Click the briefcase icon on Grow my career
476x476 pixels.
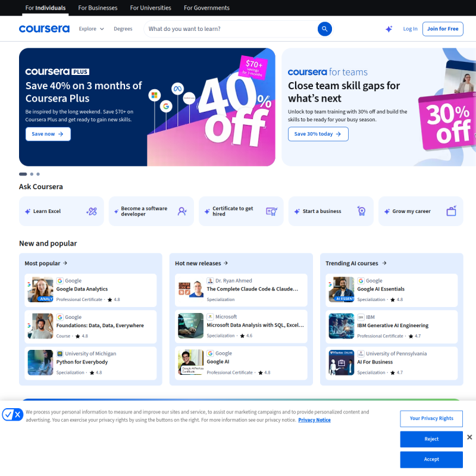click(x=452, y=211)
